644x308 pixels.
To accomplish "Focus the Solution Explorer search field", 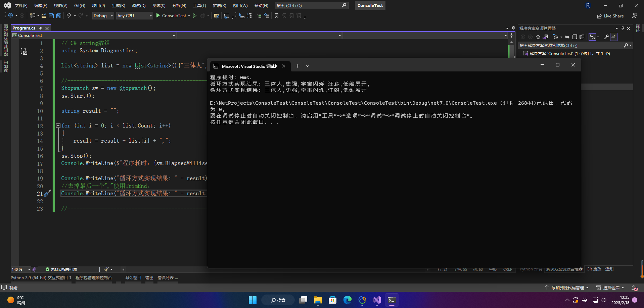I will click(576, 46).
